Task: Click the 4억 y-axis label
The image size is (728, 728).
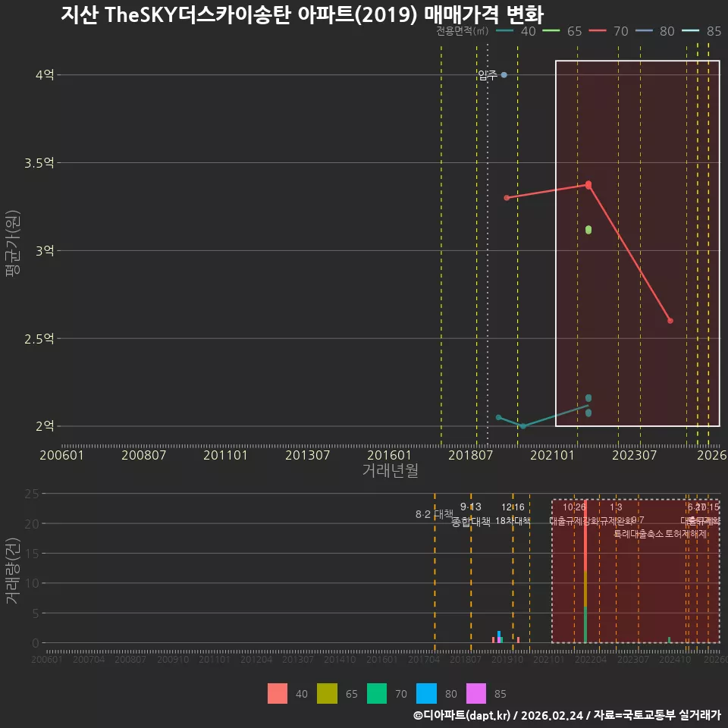Action: pyautogui.click(x=45, y=75)
